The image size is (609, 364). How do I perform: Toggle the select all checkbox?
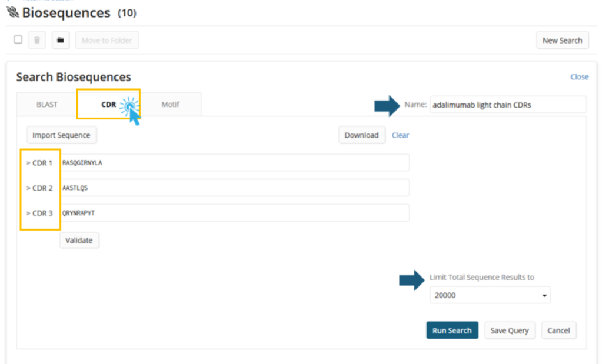18,39
